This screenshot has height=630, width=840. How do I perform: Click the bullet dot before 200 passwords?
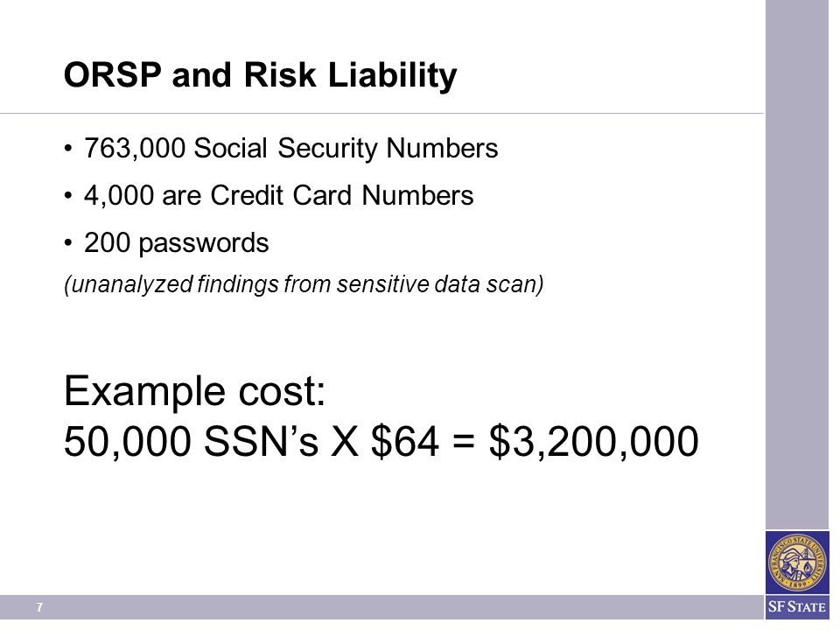(x=67, y=242)
